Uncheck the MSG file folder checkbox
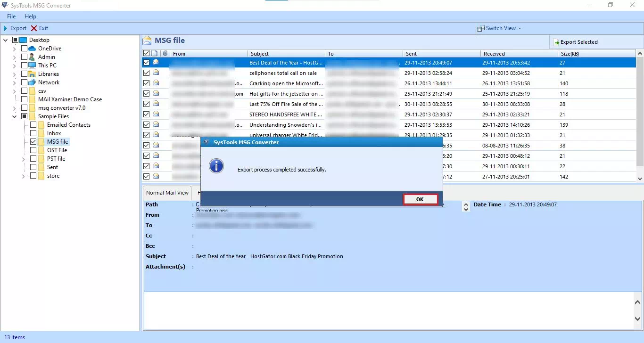 (33, 142)
